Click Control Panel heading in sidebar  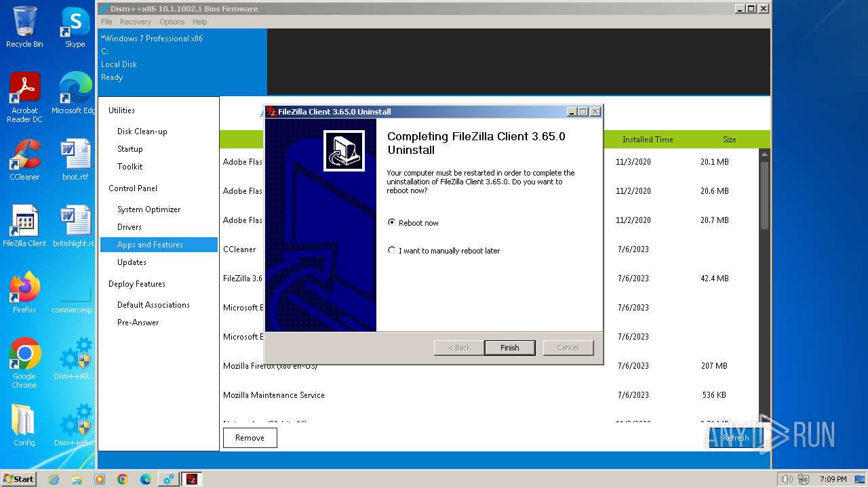click(133, 188)
